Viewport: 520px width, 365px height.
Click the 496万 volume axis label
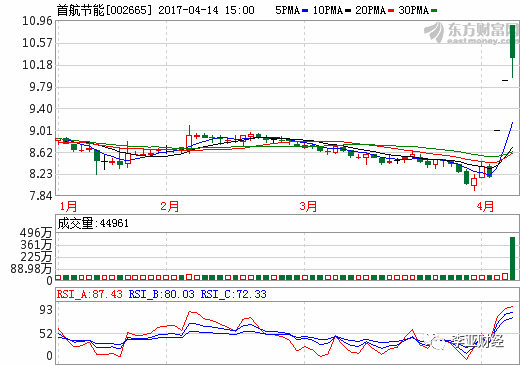pos(36,233)
